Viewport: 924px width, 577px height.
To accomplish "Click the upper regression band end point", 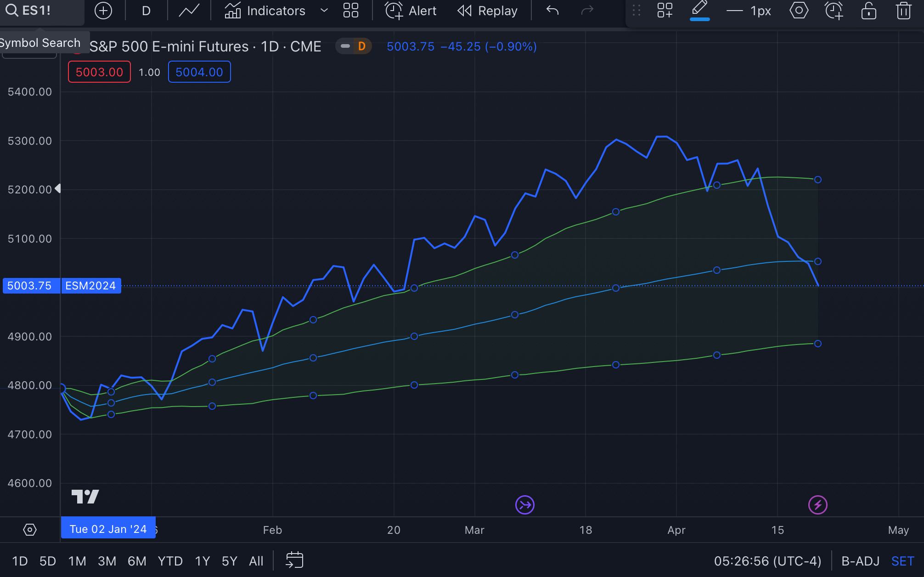I will 818,180.
